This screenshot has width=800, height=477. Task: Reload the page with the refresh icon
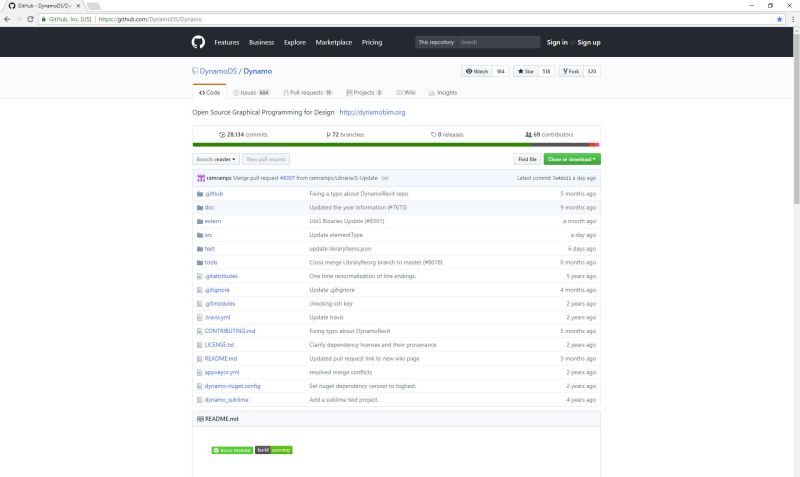pyautogui.click(x=30, y=19)
